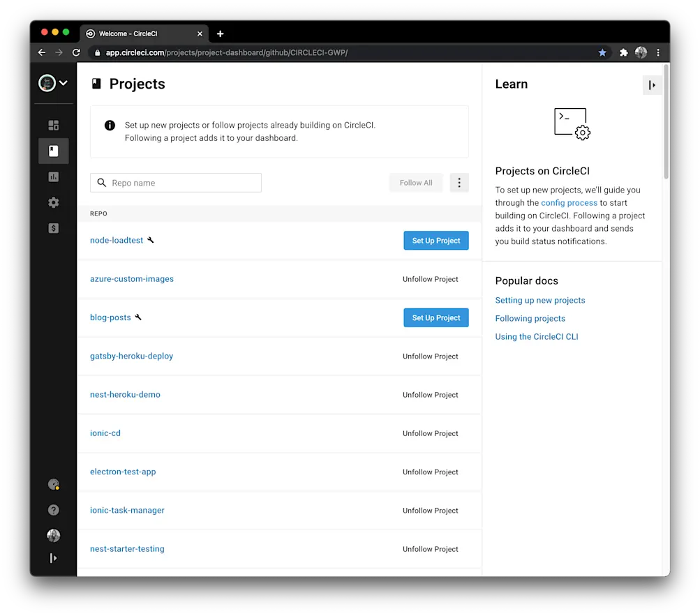Open a new browser tab
Image resolution: width=700 pixels, height=616 pixels.
tap(221, 33)
